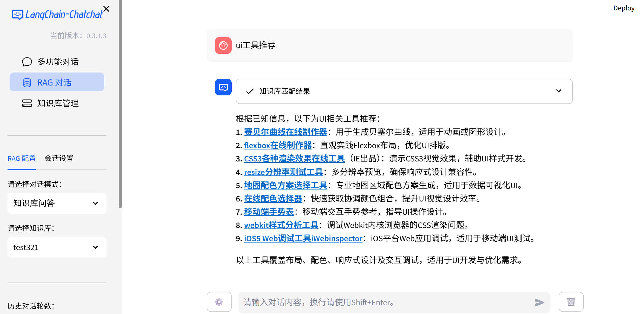Click the LangChain-Chatchat logo
The image size is (644, 314).
coord(57,15)
